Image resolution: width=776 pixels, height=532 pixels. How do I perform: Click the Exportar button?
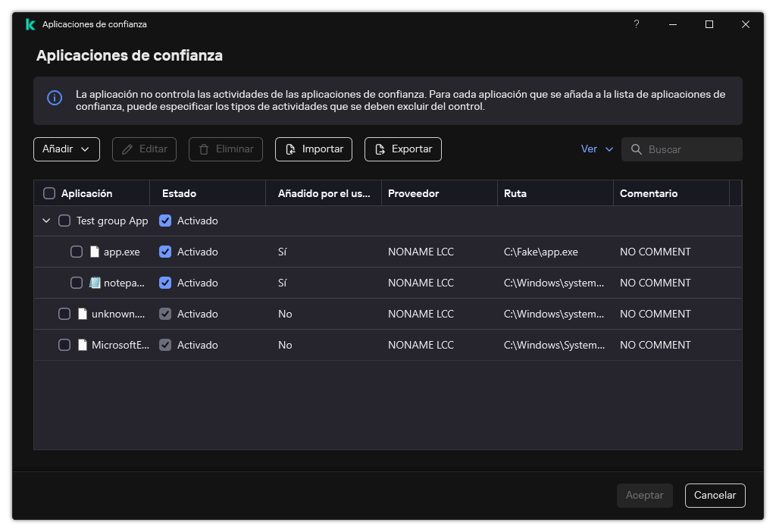tap(402, 149)
